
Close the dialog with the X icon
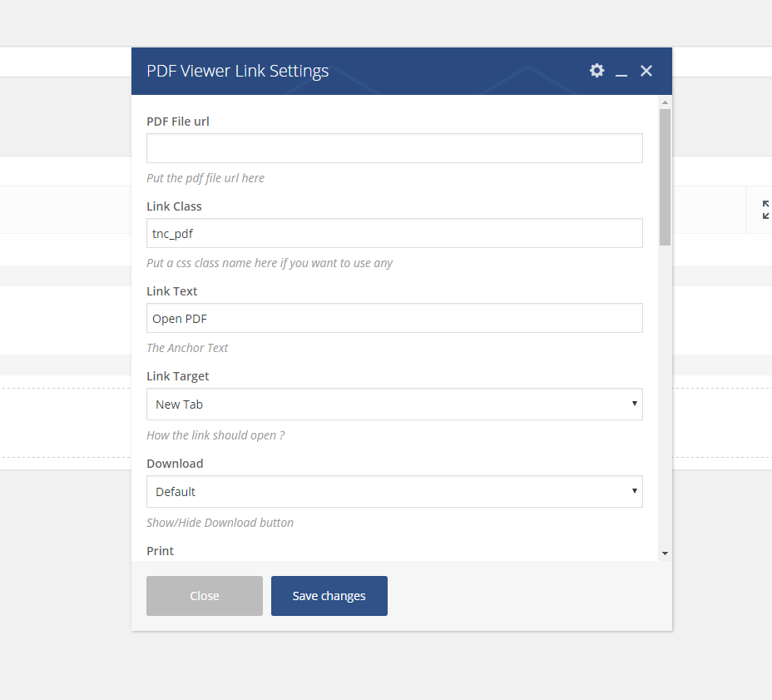click(646, 71)
